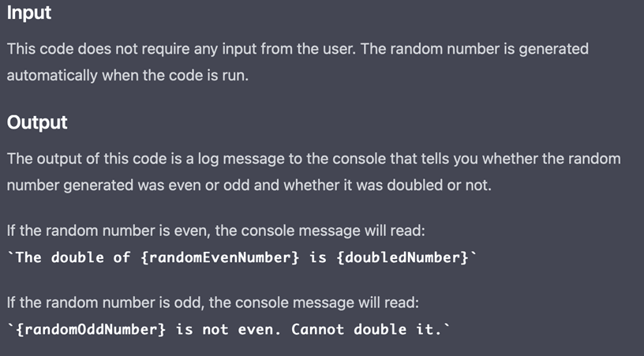Click the sentence starting 'This code does not require'

click(182, 49)
